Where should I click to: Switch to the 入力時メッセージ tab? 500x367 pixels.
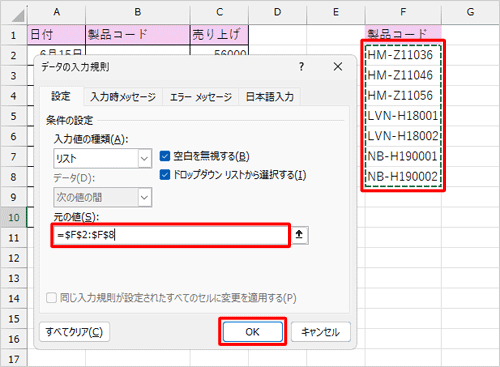pyautogui.click(x=123, y=97)
